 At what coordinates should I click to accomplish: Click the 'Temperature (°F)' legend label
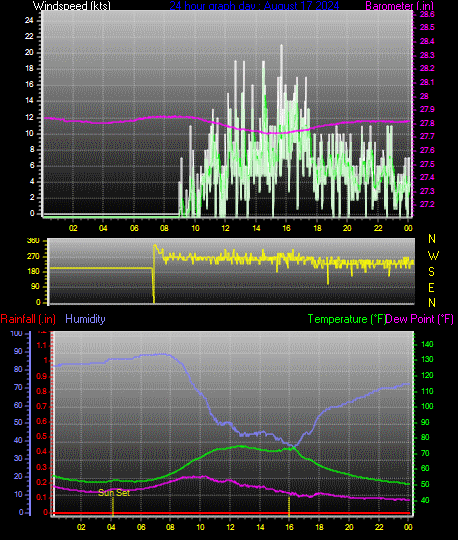[346, 319]
